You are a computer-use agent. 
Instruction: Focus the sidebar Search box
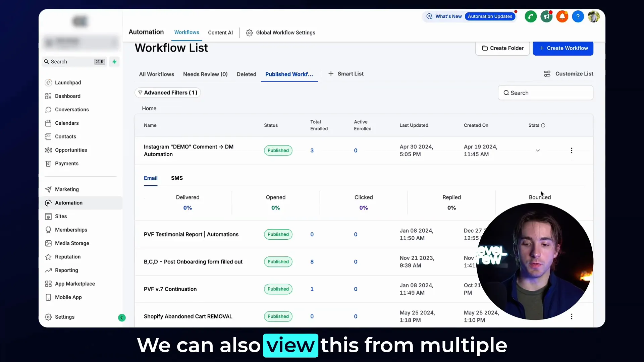click(74, 62)
